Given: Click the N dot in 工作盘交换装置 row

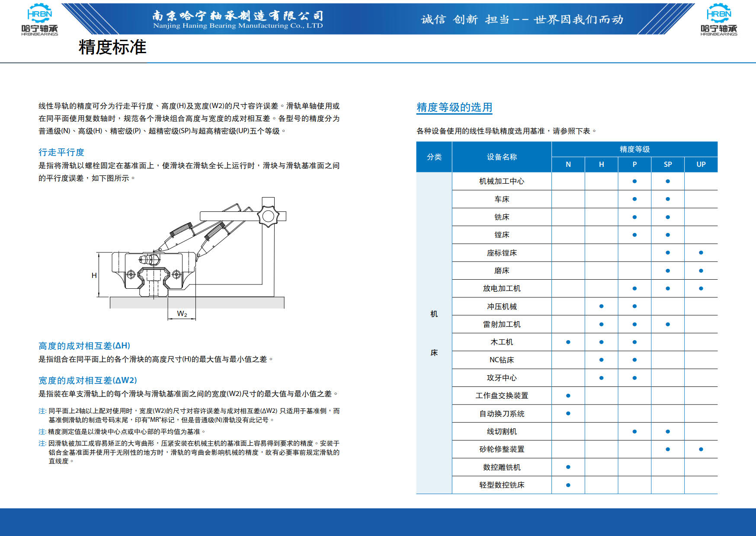Looking at the screenshot, I should (568, 396).
